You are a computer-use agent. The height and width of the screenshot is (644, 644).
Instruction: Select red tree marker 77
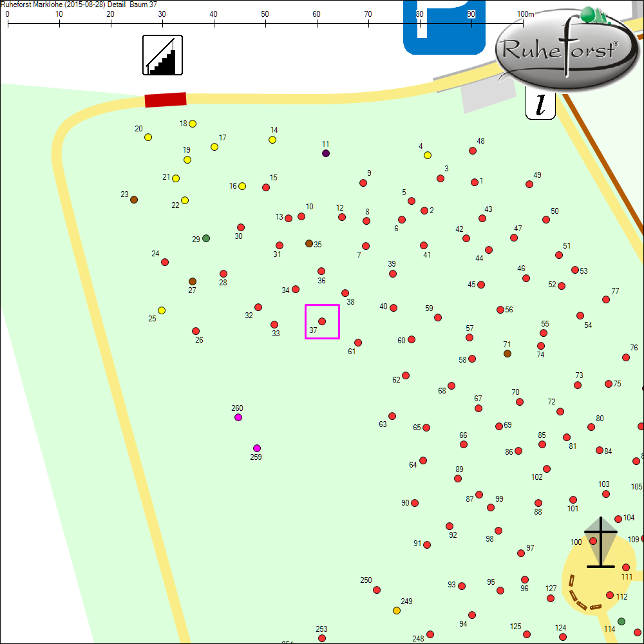pyautogui.click(x=606, y=299)
